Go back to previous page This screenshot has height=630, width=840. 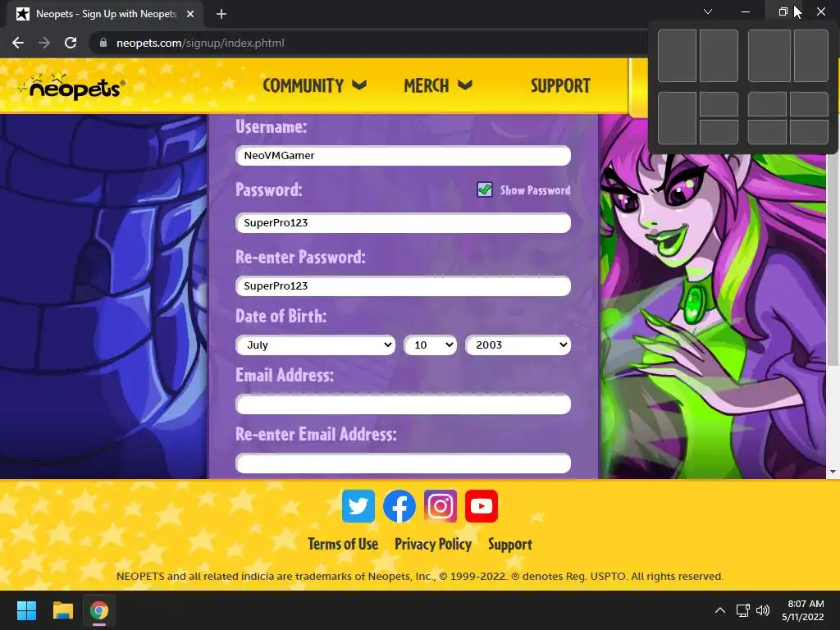tap(18, 43)
